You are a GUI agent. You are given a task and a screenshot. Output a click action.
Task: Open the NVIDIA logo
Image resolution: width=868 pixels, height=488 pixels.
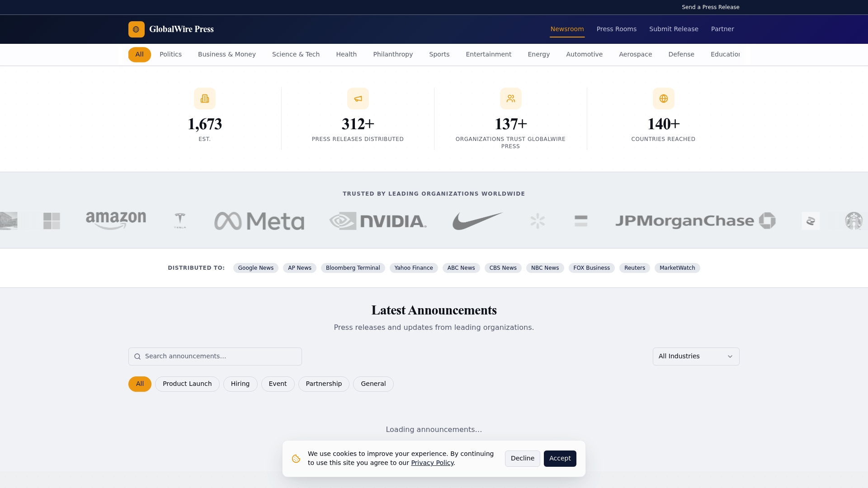[378, 221]
